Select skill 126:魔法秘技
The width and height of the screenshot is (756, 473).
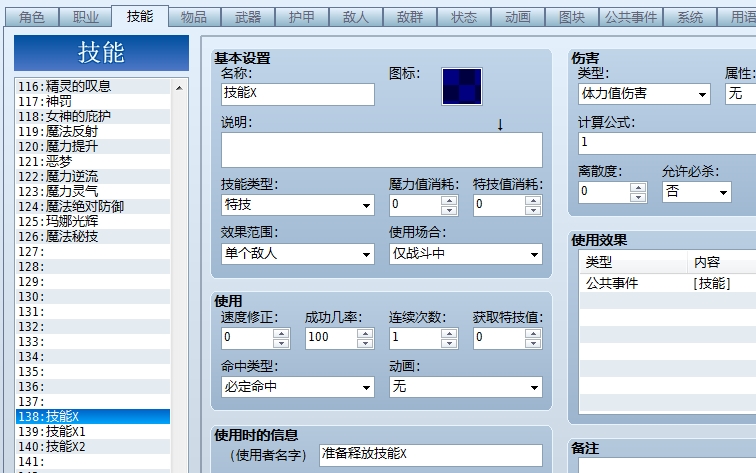pyautogui.click(x=93, y=236)
